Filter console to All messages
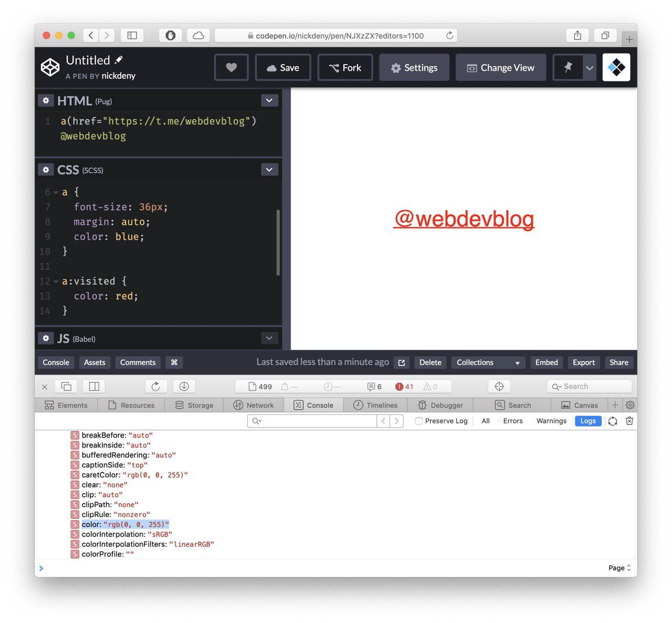The height and width of the screenshot is (623, 672). pos(486,421)
